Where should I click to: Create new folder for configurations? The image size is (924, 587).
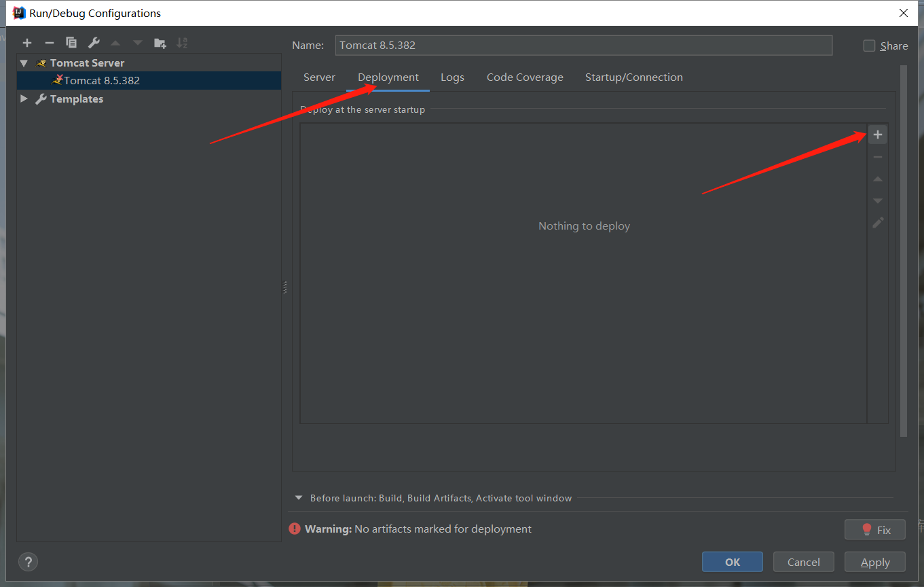160,43
